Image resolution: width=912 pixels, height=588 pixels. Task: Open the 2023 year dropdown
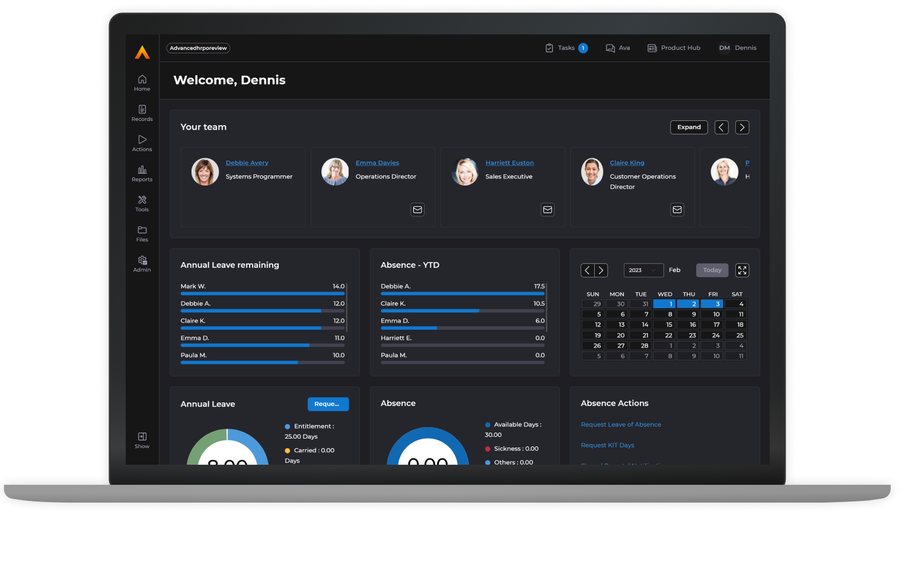point(643,270)
